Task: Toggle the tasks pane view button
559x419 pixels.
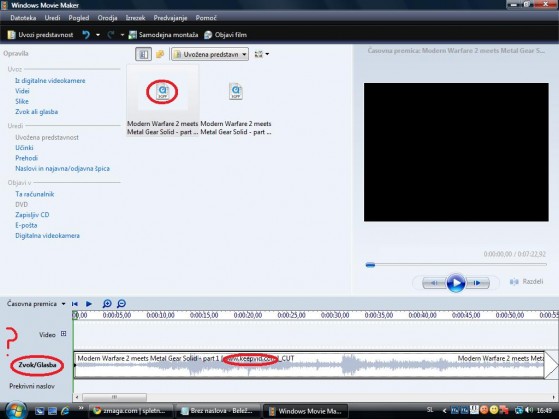Action: 143,54
